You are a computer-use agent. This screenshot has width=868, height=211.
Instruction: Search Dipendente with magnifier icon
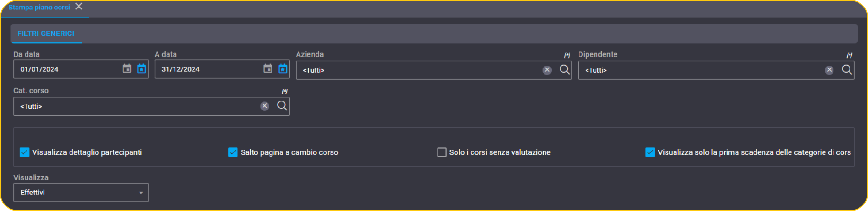[847, 70]
